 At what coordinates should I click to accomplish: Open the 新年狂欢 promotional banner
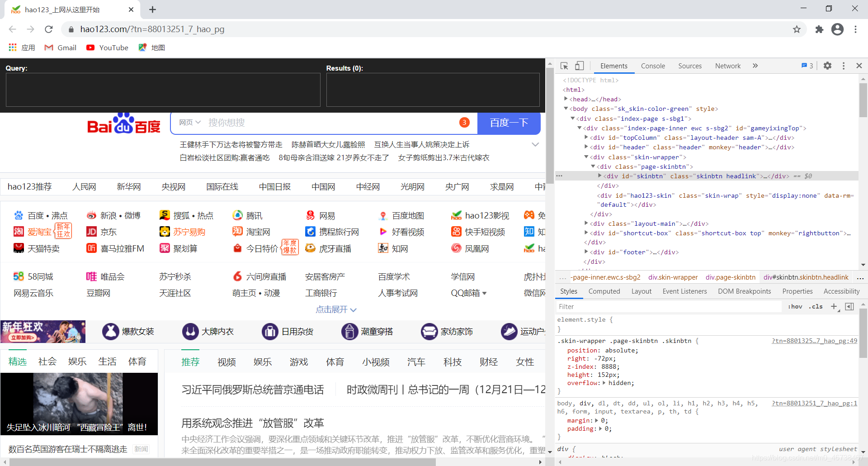[43, 332]
